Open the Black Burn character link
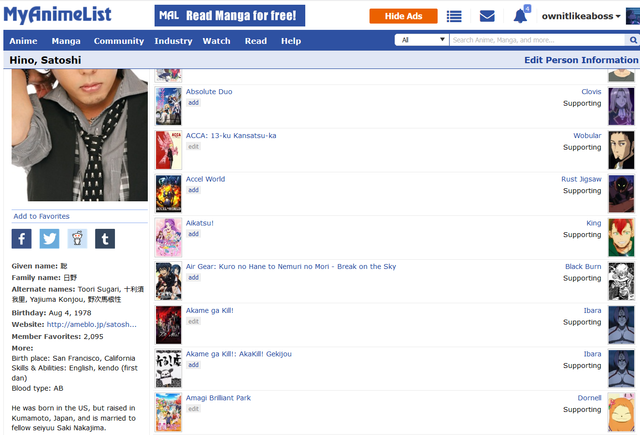The image size is (640, 435). (583, 266)
